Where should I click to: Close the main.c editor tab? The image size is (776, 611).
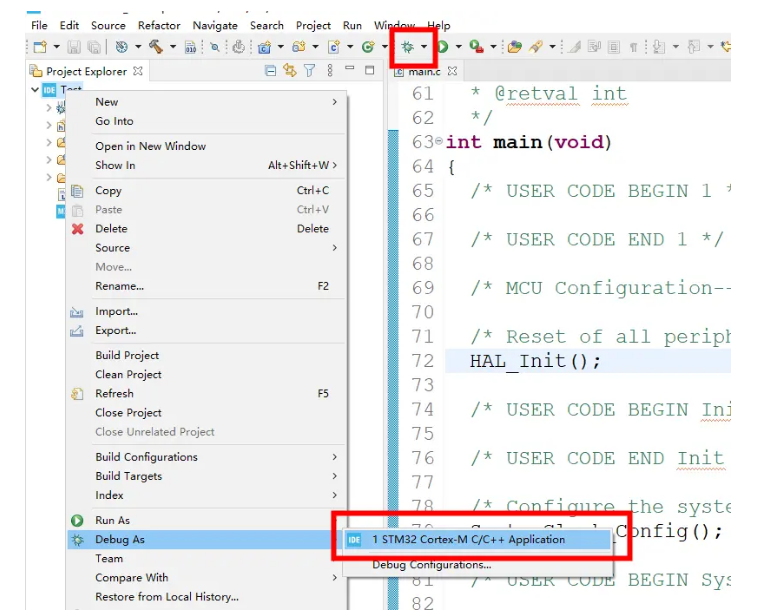pyautogui.click(x=452, y=71)
